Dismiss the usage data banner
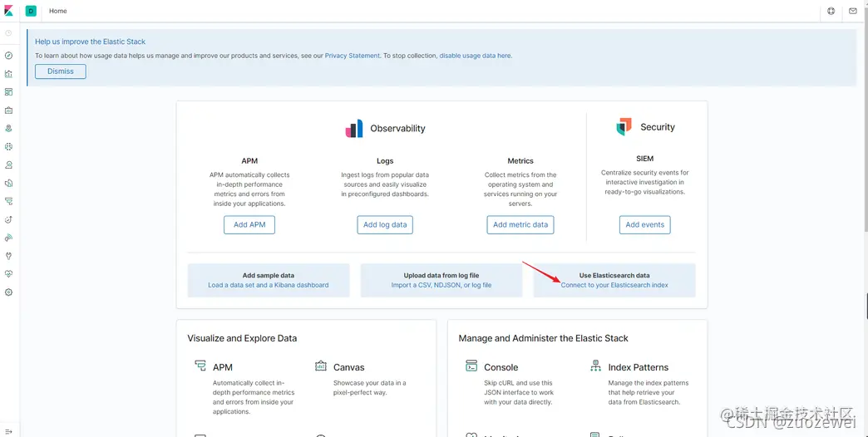 pos(61,71)
